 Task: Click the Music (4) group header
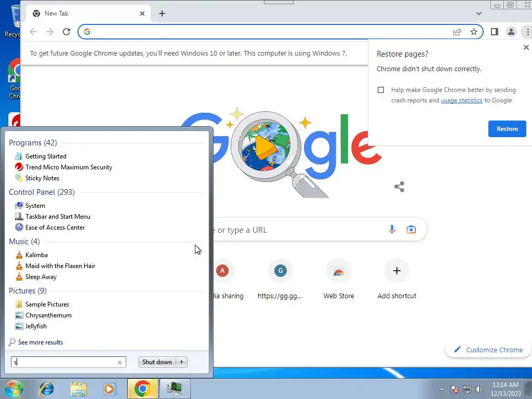pyautogui.click(x=24, y=242)
